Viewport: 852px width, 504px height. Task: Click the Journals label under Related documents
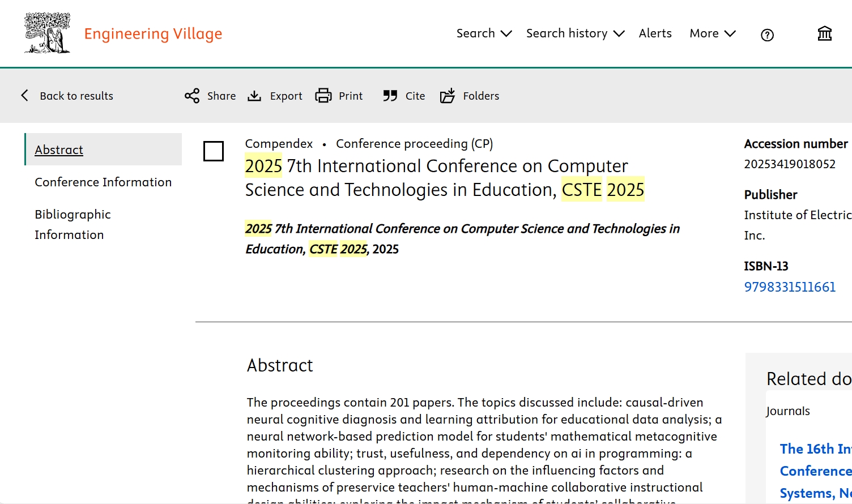(x=788, y=411)
